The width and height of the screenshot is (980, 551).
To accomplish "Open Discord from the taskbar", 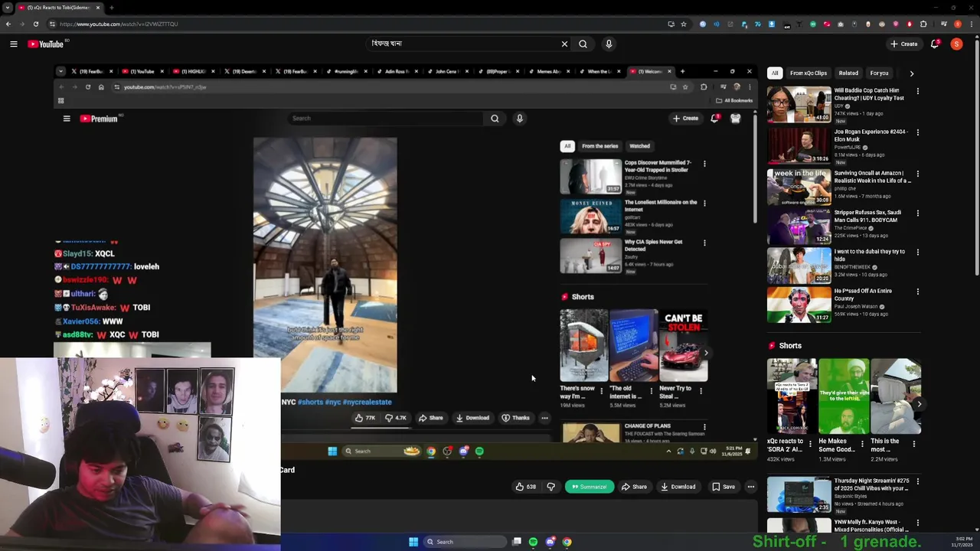I will click(x=550, y=542).
